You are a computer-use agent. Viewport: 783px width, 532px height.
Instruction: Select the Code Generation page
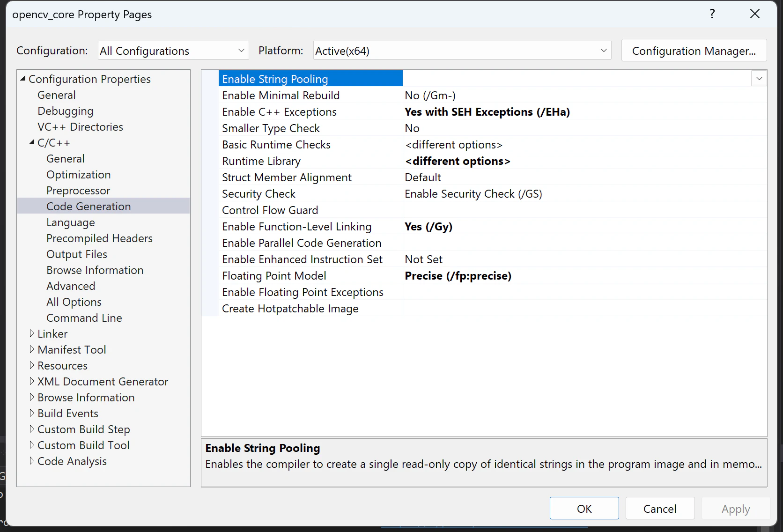click(103, 206)
